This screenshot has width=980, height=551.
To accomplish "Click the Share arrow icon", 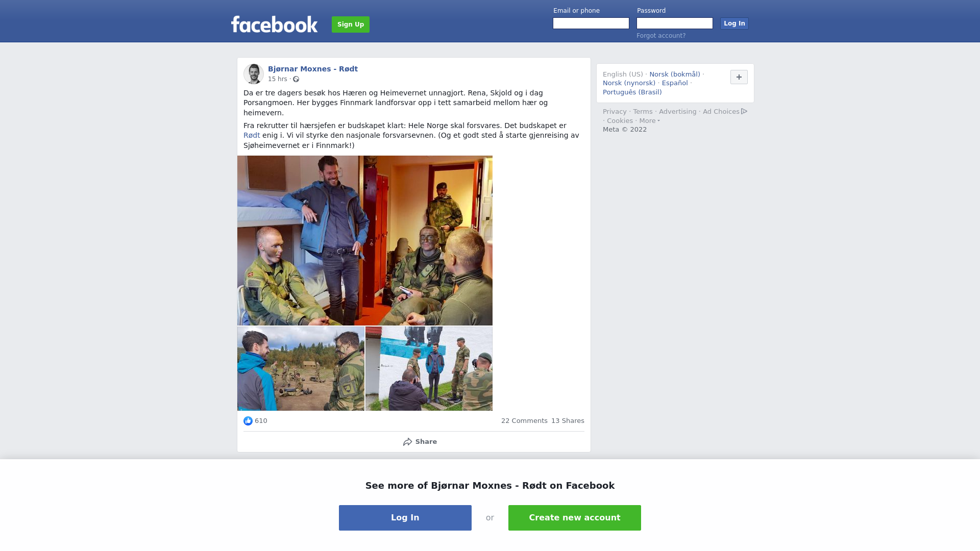I will tap(407, 442).
